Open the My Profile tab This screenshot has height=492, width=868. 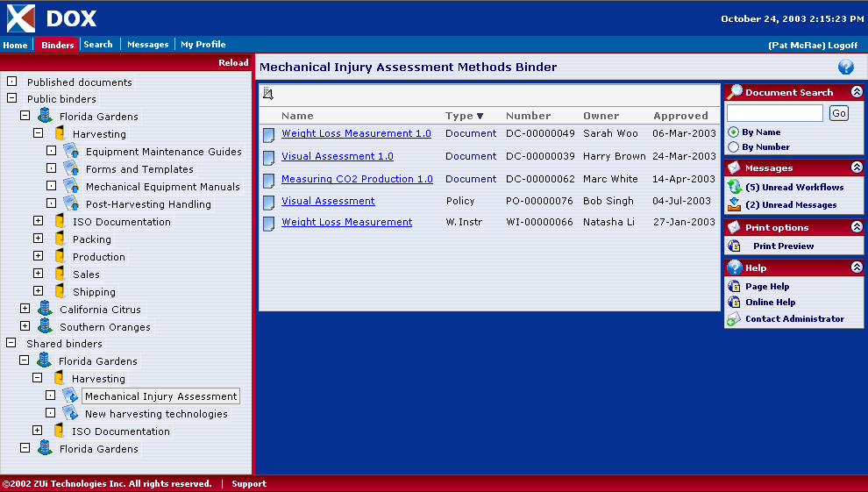click(203, 44)
